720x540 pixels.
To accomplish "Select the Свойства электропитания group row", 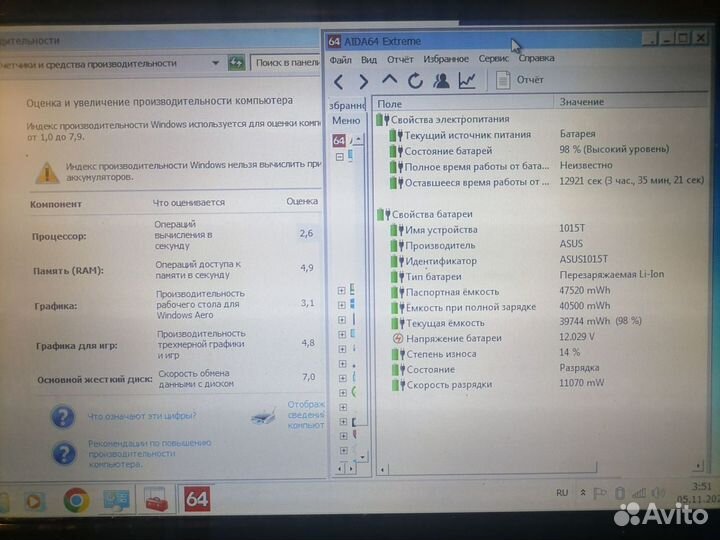I will point(443,119).
